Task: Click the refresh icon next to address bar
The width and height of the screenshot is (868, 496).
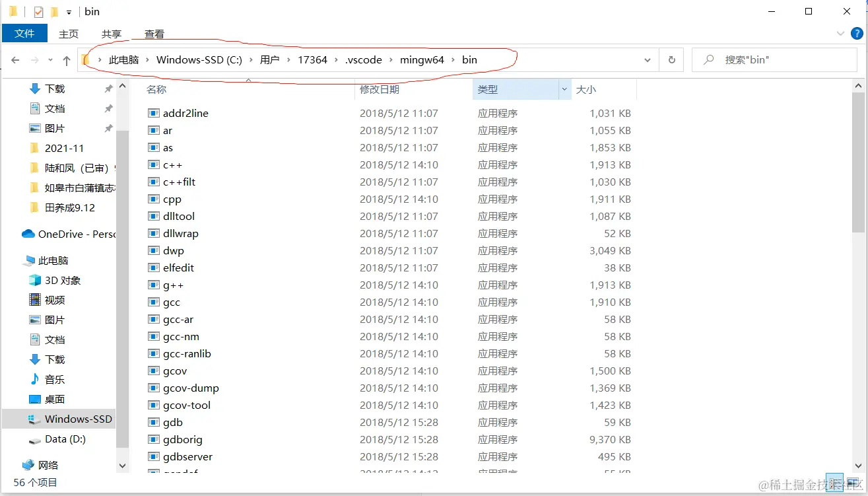Action: (671, 59)
